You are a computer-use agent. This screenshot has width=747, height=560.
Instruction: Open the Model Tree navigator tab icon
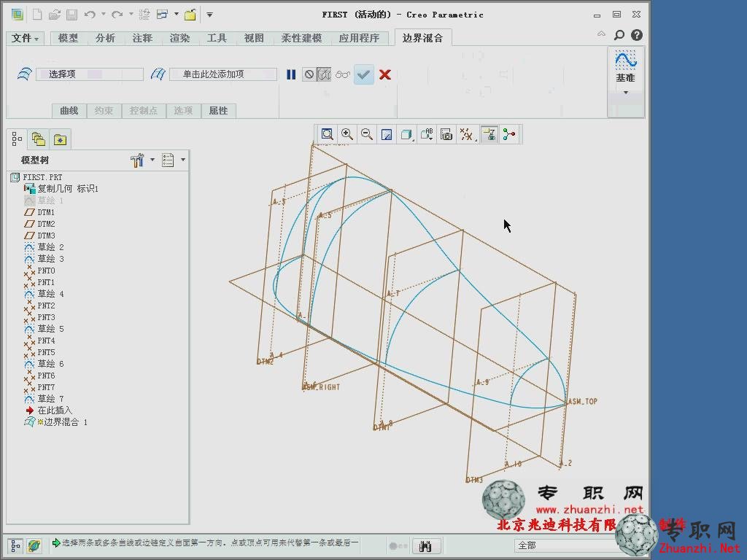(x=17, y=139)
